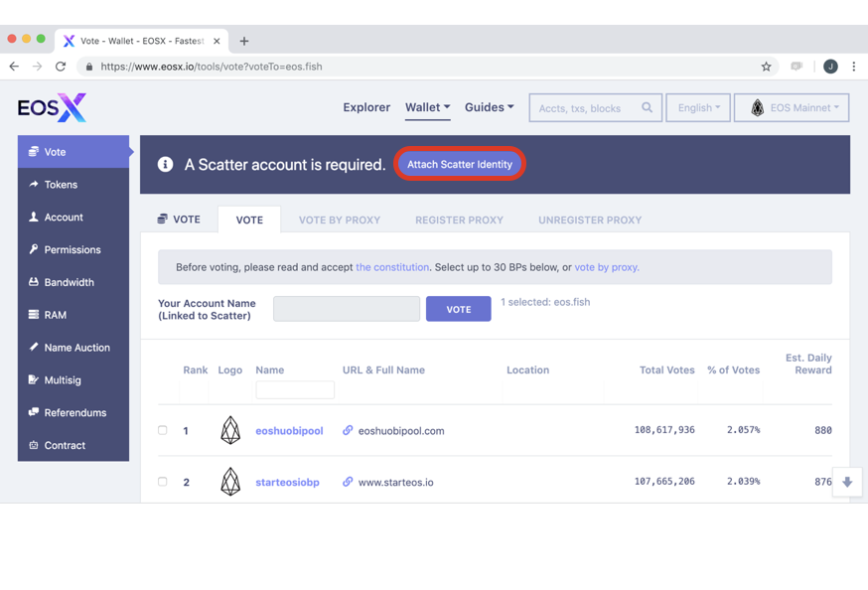
Task: Switch to REGISTER PROXY tab
Action: point(459,220)
